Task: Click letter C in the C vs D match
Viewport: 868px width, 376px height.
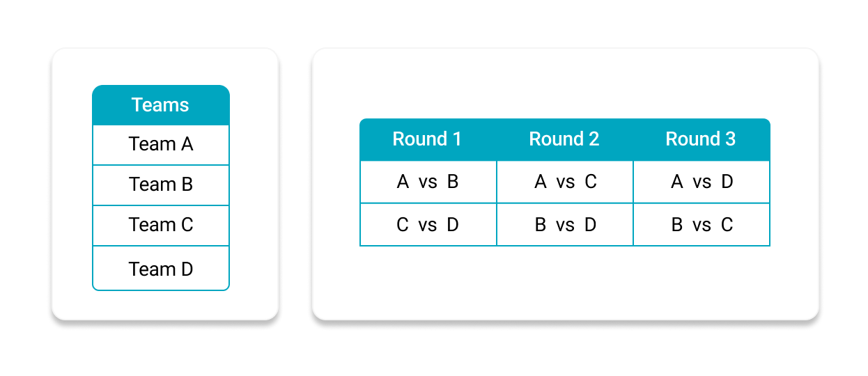Action: pyautogui.click(x=402, y=225)
